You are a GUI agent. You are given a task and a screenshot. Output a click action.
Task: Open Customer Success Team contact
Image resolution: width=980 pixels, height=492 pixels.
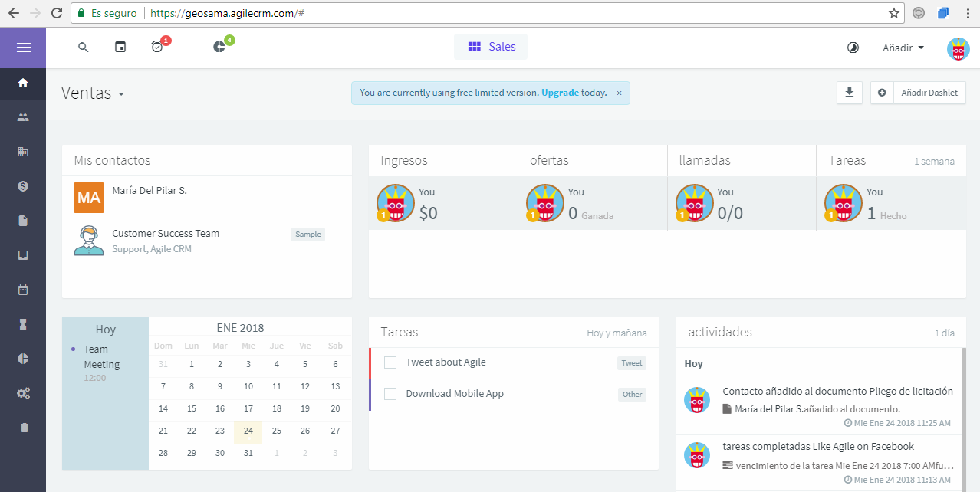point(166,234)
